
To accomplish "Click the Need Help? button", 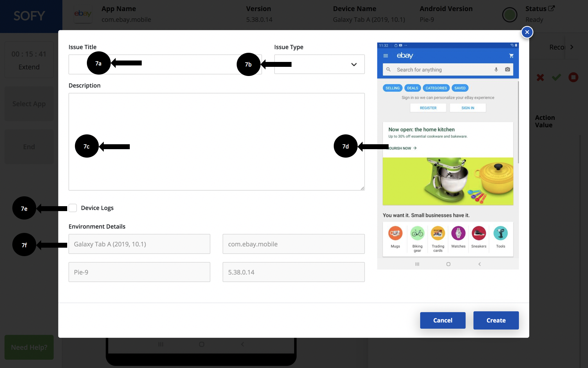I will pyautogui.click(x=29, y=347).
